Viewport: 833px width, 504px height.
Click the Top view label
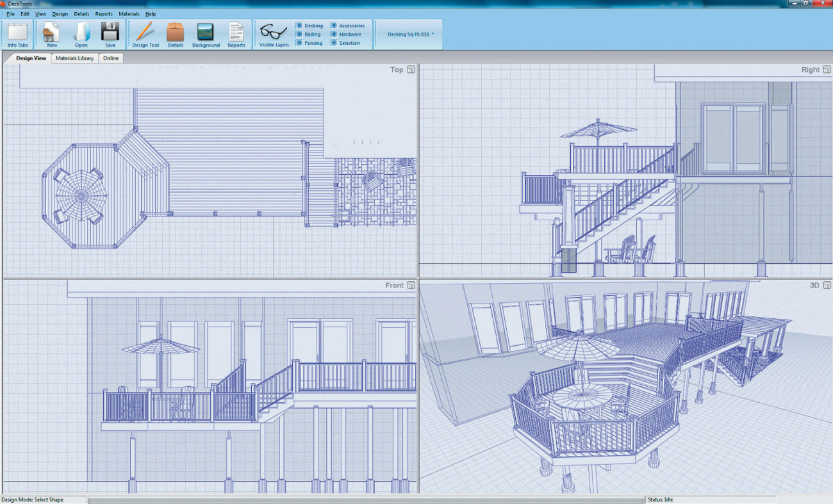[x=397, y=69]
